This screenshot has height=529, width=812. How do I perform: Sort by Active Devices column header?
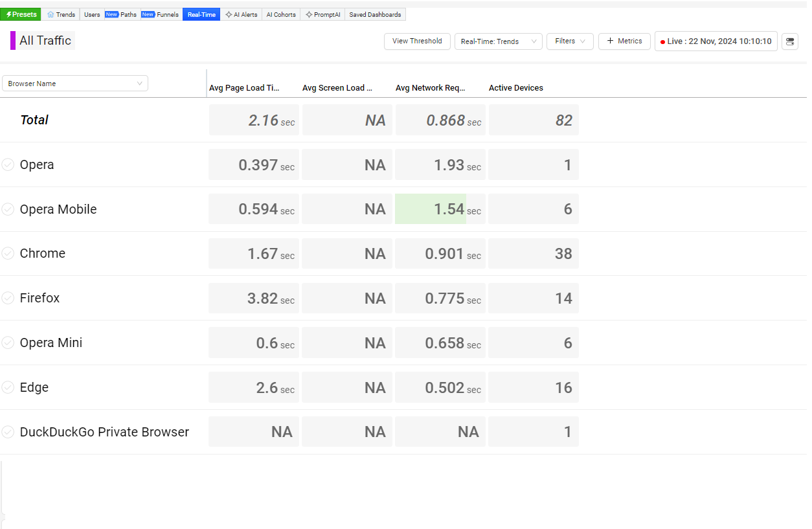tap(515, 88)
